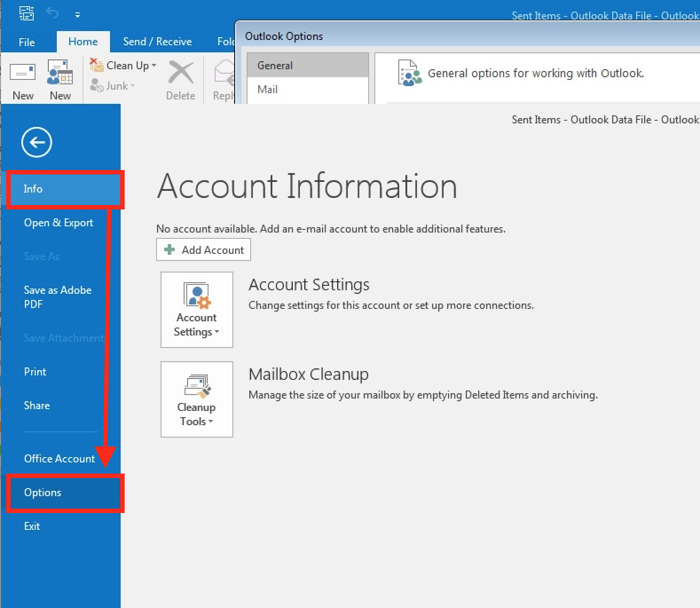
Task: Choose Mail category in Outlook Options
Action: tap(268, 90)
